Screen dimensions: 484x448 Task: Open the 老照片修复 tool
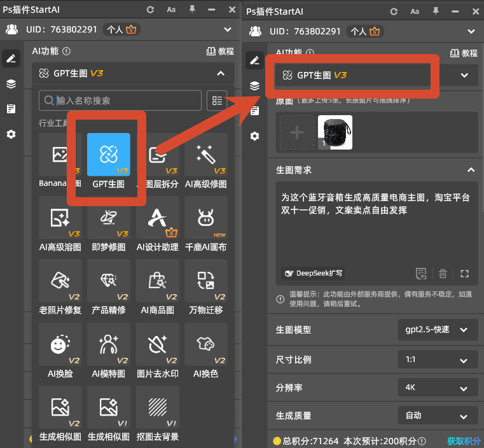(60, 281)
